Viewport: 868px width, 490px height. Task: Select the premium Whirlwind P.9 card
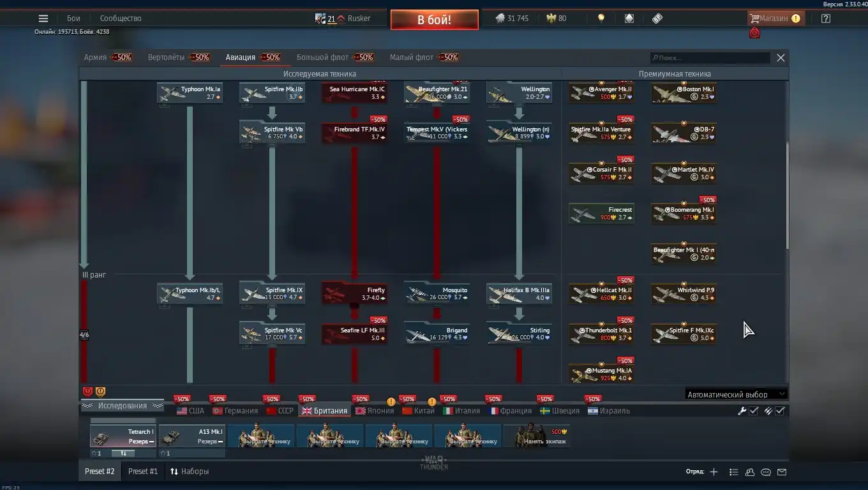point(684,293)
